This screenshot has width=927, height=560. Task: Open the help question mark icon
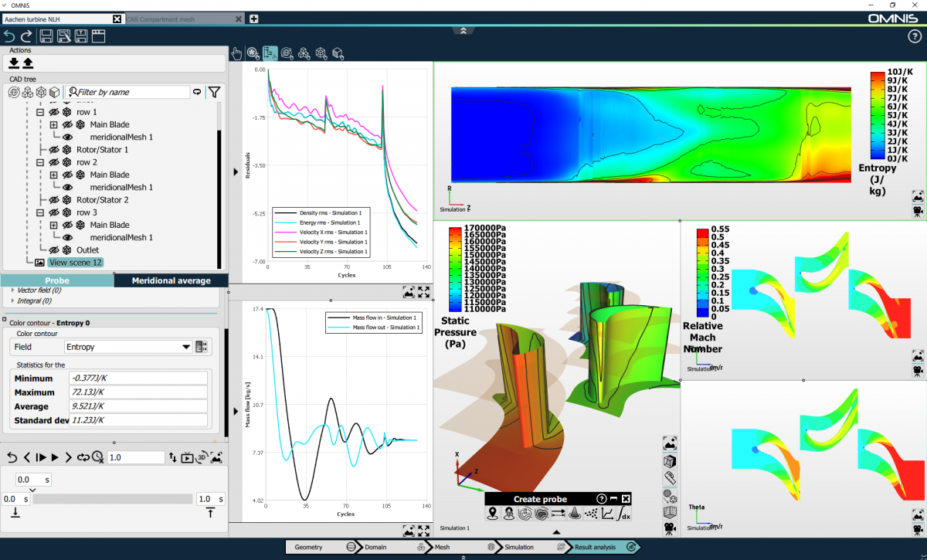coord(914,36)
